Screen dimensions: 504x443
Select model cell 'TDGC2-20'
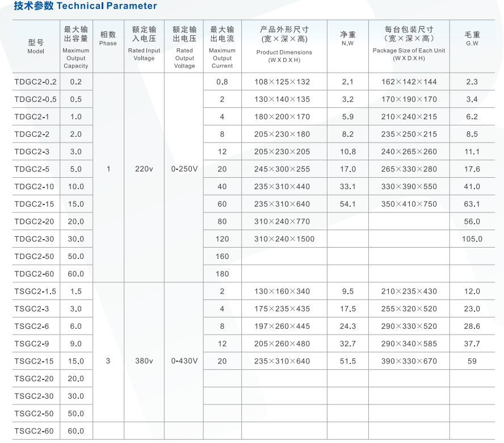[x=34, y=221]
